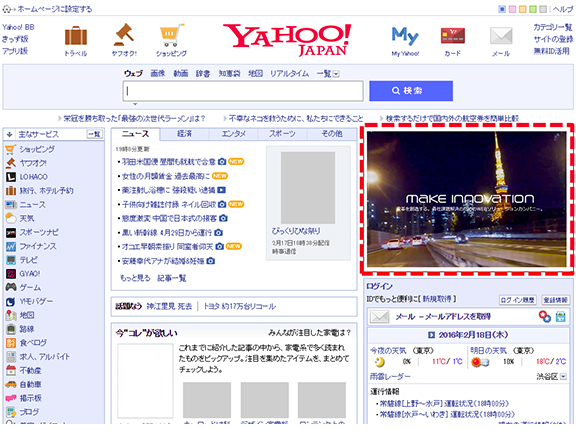The width and height of the screenshot is (576, 430).
Task: Click the Yahoo! JAPAN logo
Action: pyautogui.click(x=287, y=40)
